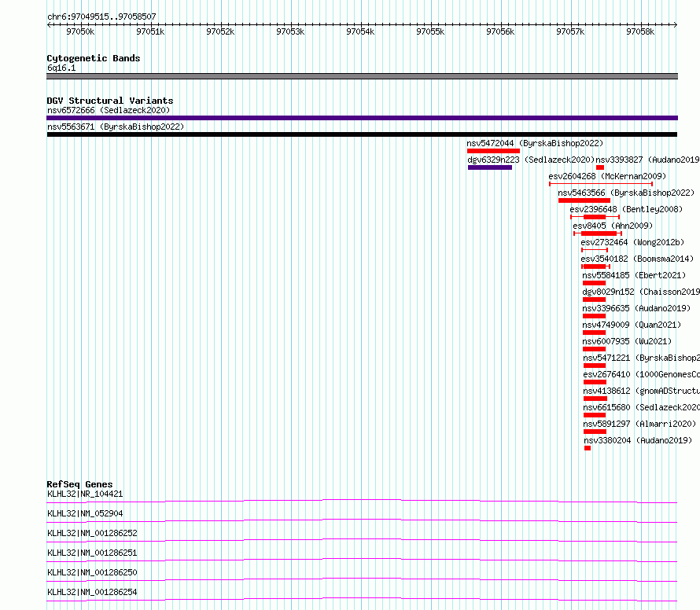Click the 97056k ruler tick label

500,31
